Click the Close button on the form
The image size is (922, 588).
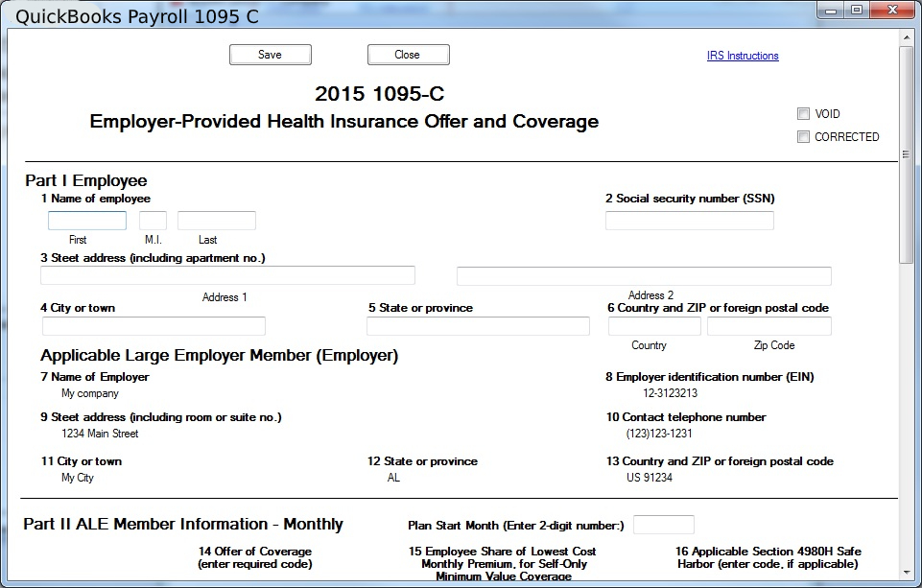pyautogui.click(x=408, y=55)
